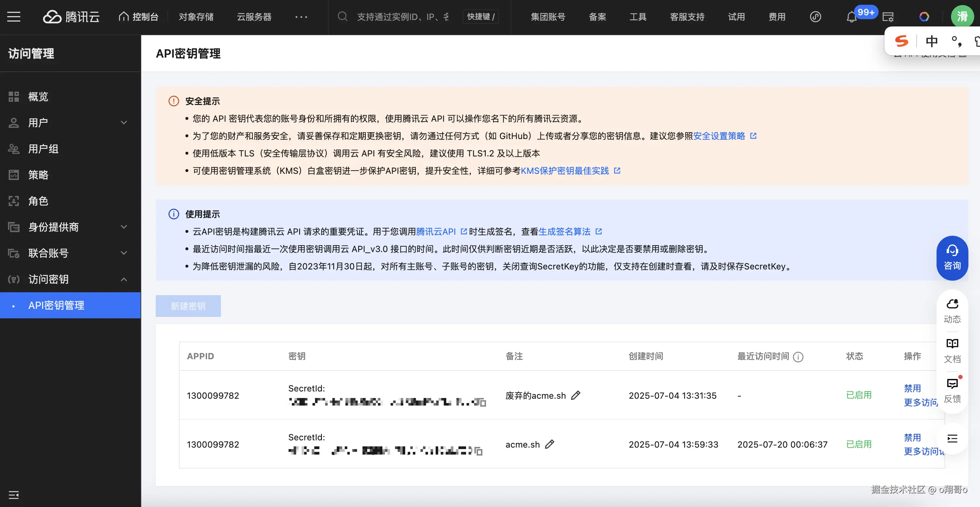
Task: Open the 文档 docs side icon
Action: tap(952, 351)
